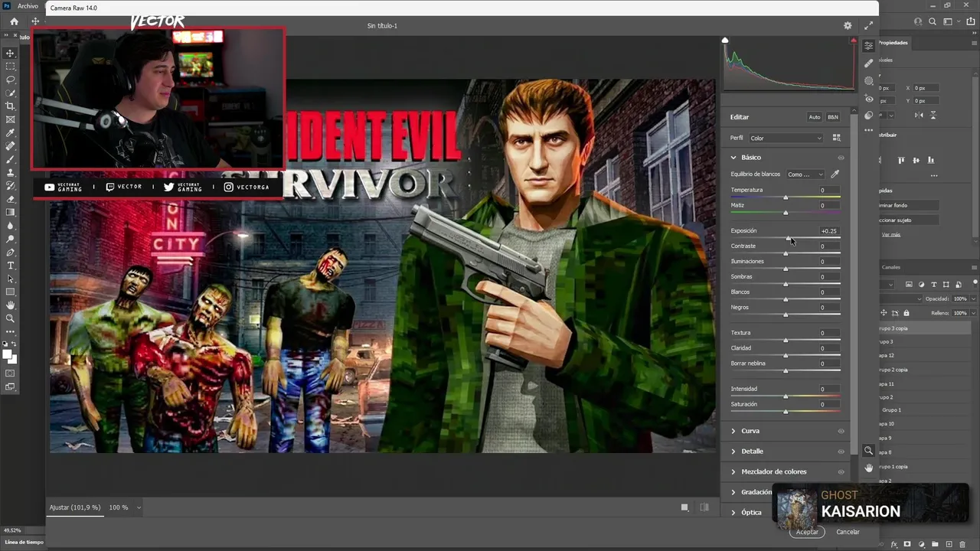Screen dimensions: 980x551
Task: Browse profiles with the grid icon
Action: [836, 138]
